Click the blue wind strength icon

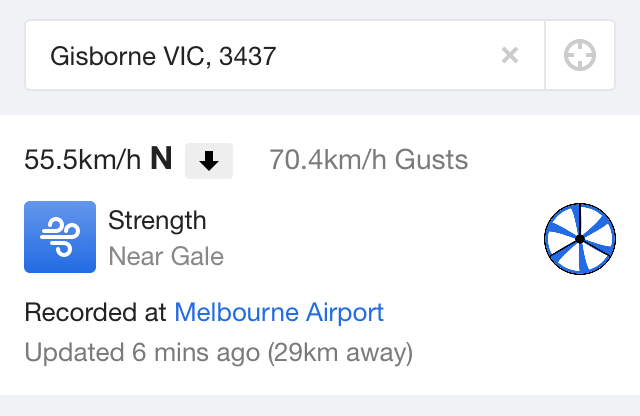pyautogui.click(x=60, y=237)
